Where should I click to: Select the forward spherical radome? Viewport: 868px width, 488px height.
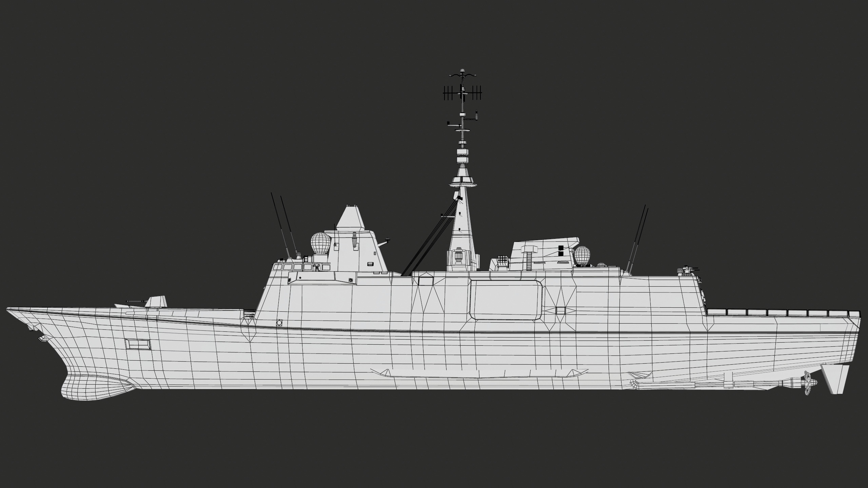point(320,243)
